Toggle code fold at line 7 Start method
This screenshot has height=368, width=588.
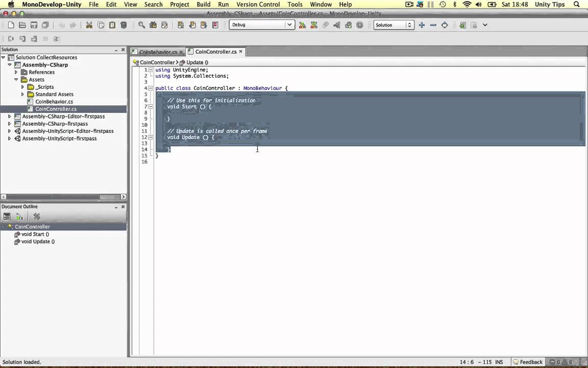pos(151,107)
